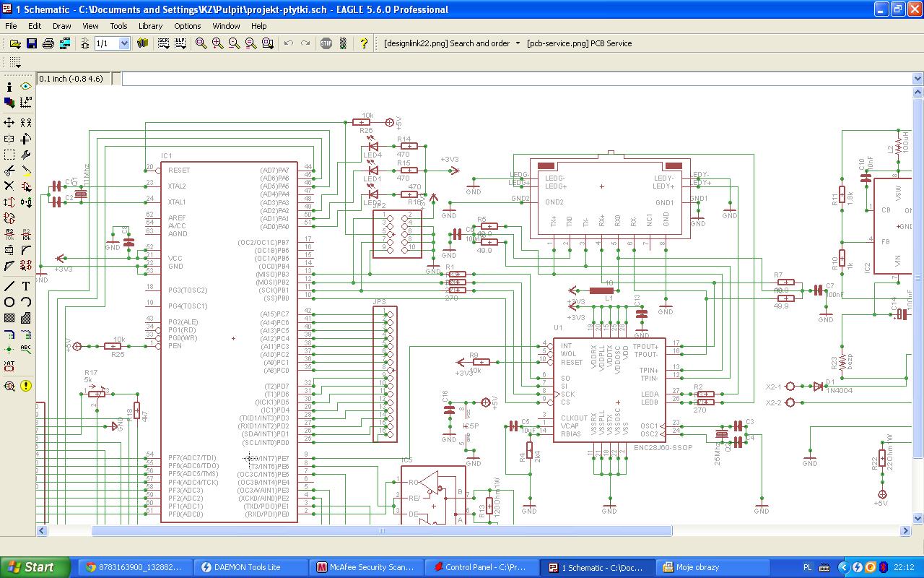Select the Circle drawing tool
The width and height of the screenshot is (924, 578).
9,302
